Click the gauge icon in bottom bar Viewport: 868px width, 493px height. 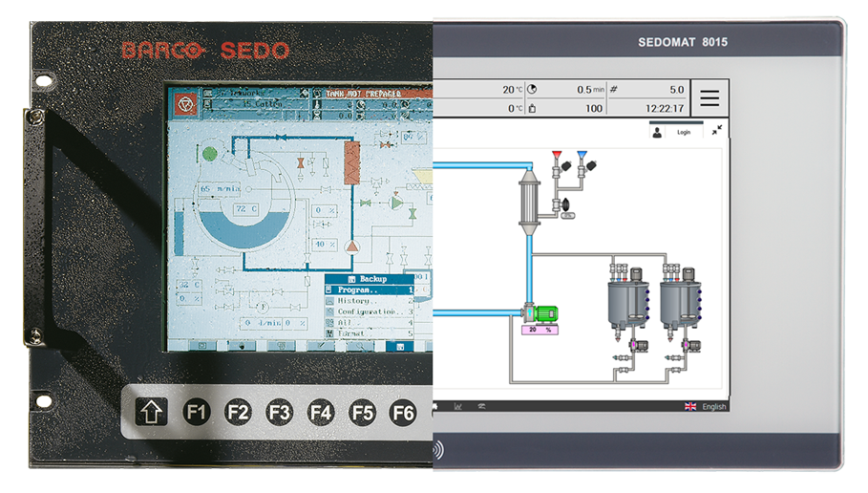pos(481,407)
